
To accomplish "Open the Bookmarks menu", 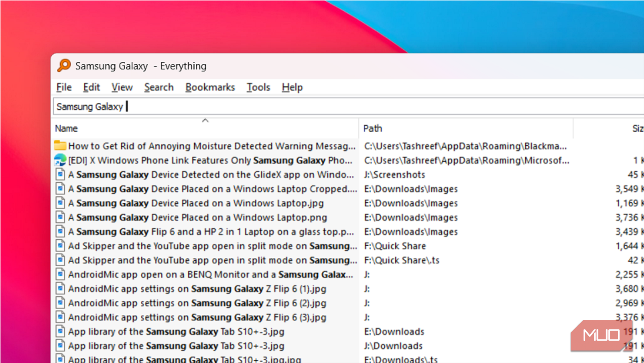I will (210, 87).
